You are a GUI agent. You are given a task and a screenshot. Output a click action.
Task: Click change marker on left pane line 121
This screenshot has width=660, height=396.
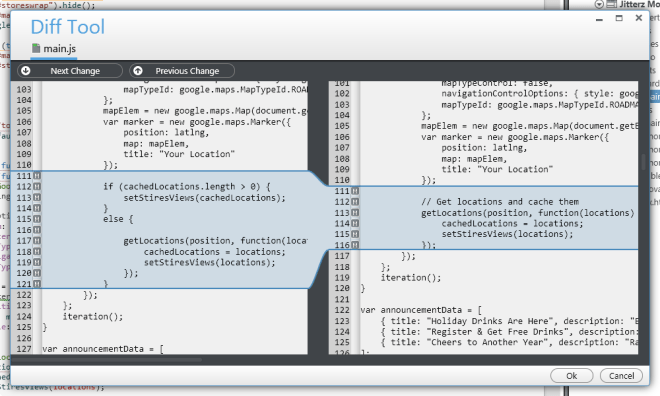(x=37, y=284)
